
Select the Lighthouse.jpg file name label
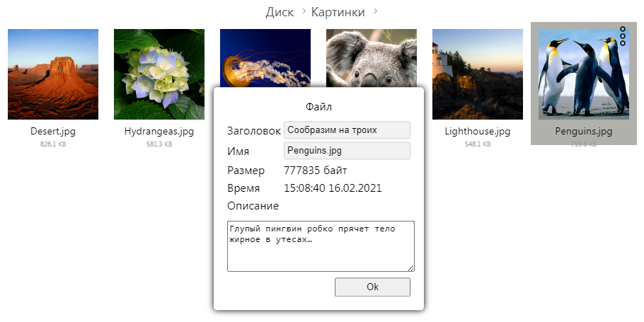click(478, 132)
